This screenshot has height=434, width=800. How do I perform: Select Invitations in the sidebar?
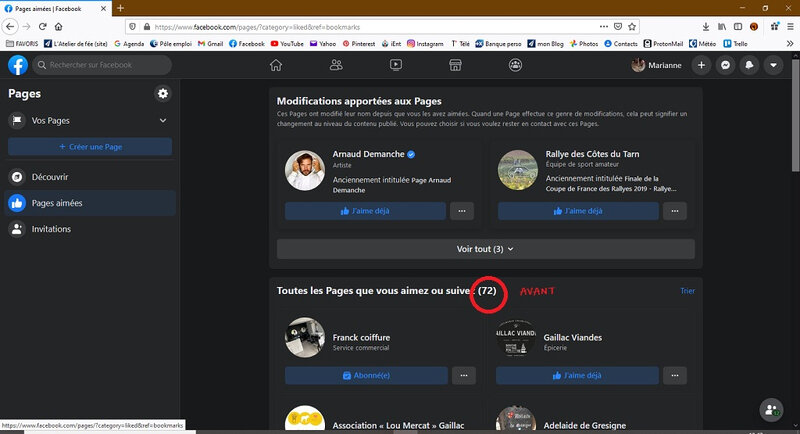90,229
